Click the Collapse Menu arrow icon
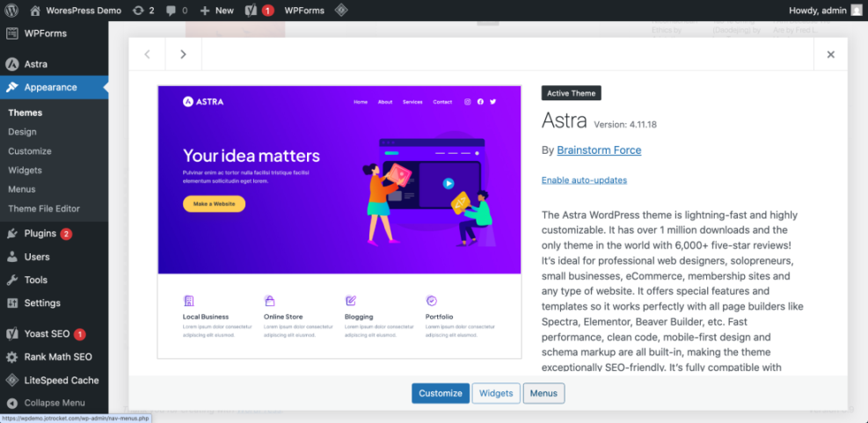 click(x=11, y=403)
